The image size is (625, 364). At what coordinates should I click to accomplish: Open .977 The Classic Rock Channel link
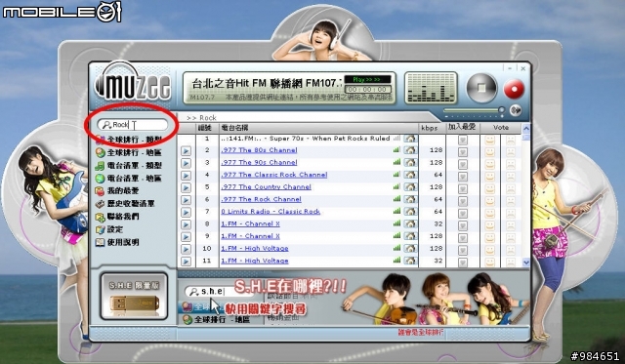point(274,175)
